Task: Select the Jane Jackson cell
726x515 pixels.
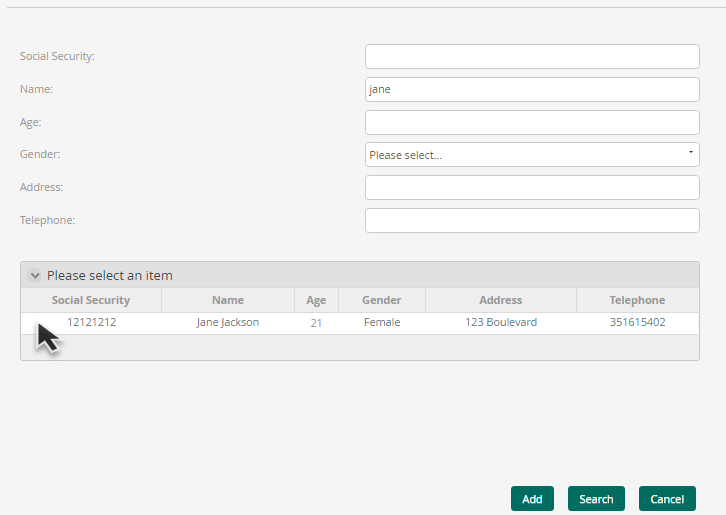Action: click(x=228, y=323)
